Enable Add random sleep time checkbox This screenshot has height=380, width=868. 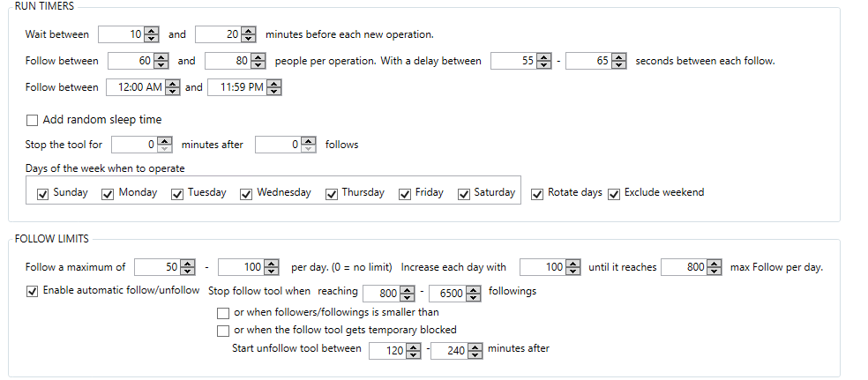(33, 120)
